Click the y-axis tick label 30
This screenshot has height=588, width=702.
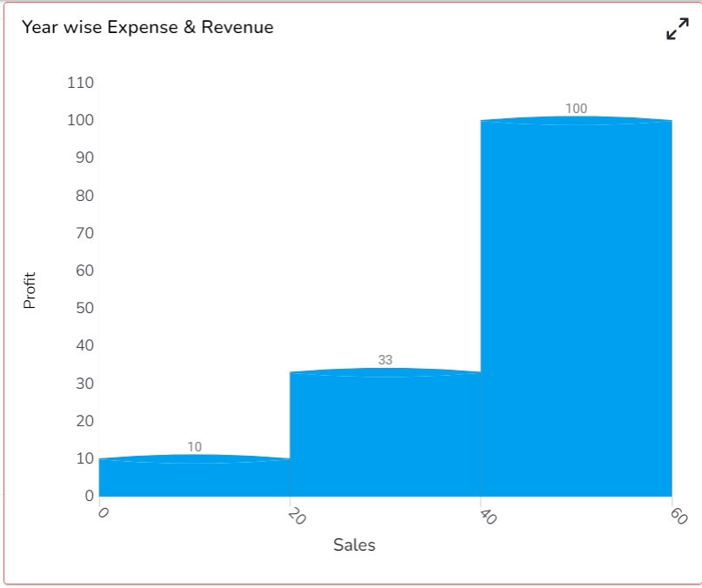click(84, 384)
